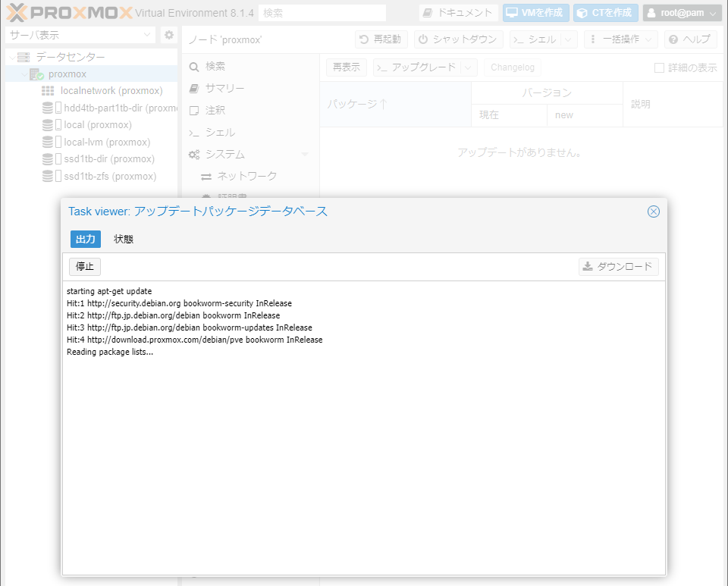
Task: Click the cube icon on CTを作成
Action: pyautogui.click(x=582, y=13)
